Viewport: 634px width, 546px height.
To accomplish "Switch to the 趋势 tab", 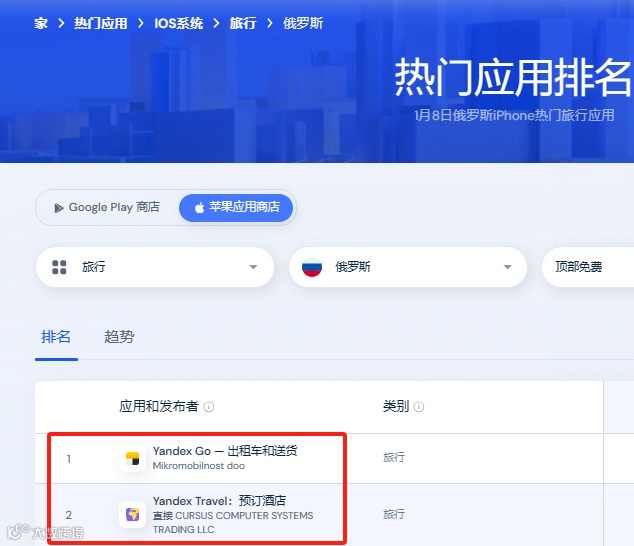I will point(119,337).
